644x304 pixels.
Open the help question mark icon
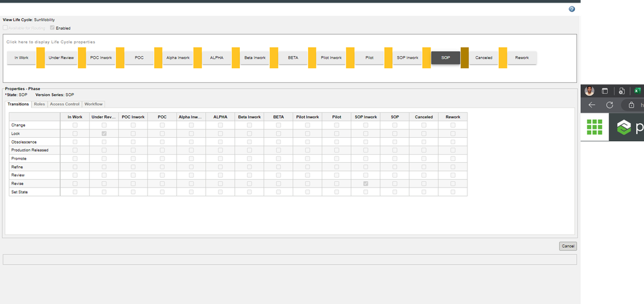click(x=572, y=9)
